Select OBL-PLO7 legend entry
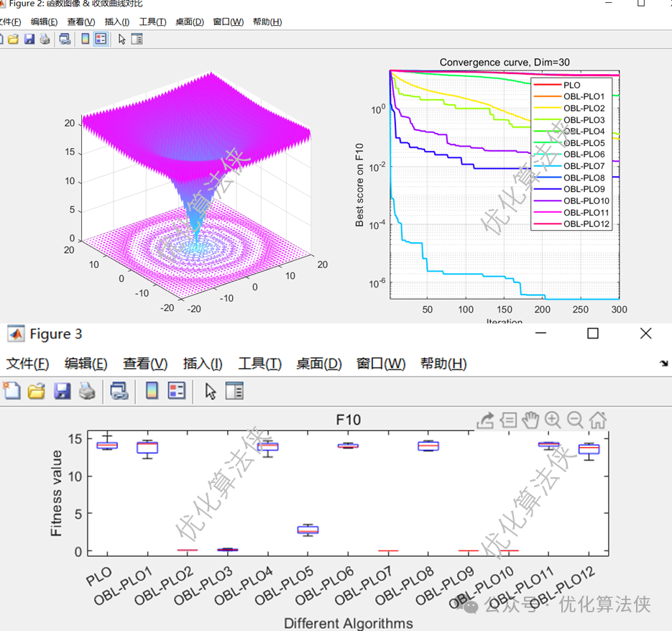The height and width of the screenshot is (631, 672). pos(569,166)
